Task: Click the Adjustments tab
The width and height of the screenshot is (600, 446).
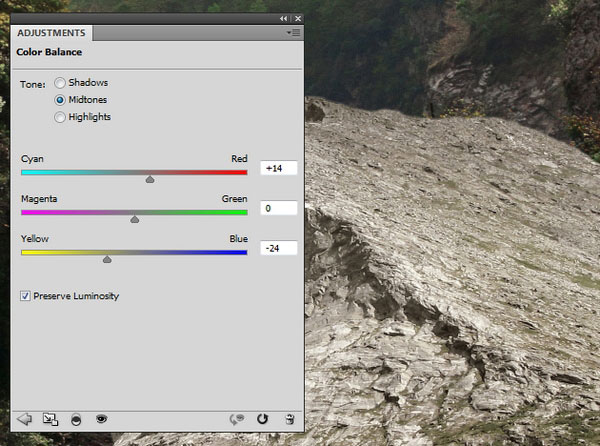Action: tap(51, 33)
